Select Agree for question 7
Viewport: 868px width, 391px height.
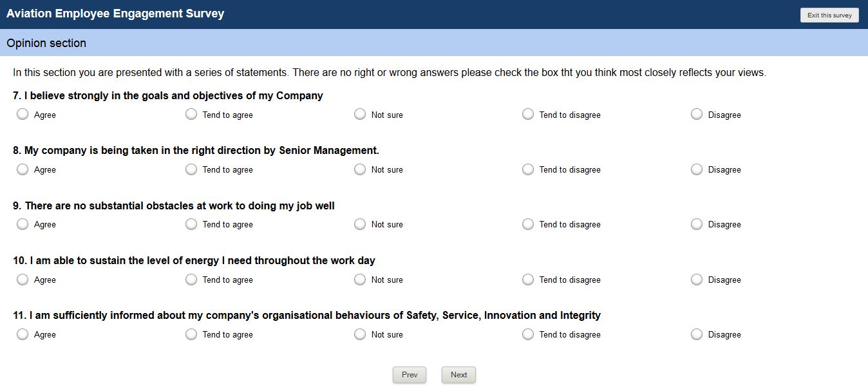pyautogui.click(x=23, y=114)
